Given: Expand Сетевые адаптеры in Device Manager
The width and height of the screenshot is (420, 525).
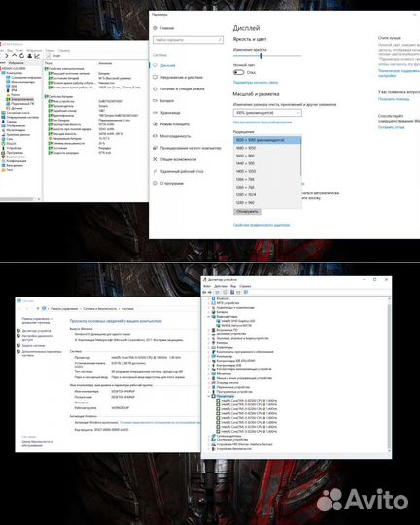Looking at the screenshot, I should 209,436.
